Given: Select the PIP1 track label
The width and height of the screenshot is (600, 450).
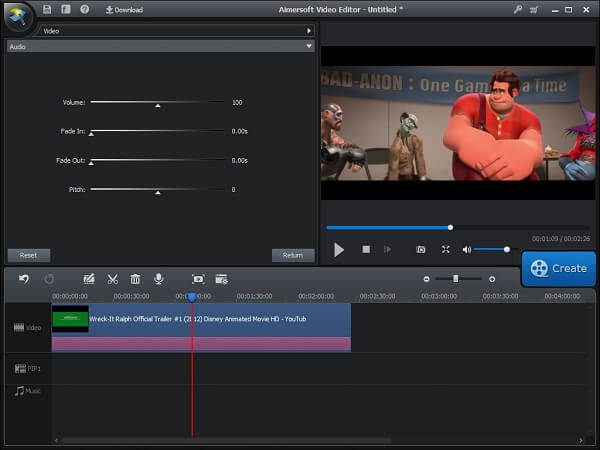Looking at the screenshot, I should click(28, 368).
